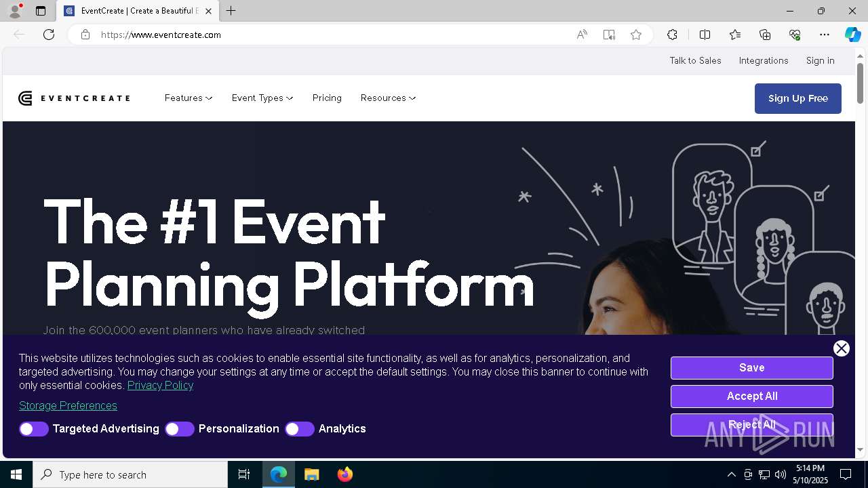Open the Extensions icon

[672, 35]
